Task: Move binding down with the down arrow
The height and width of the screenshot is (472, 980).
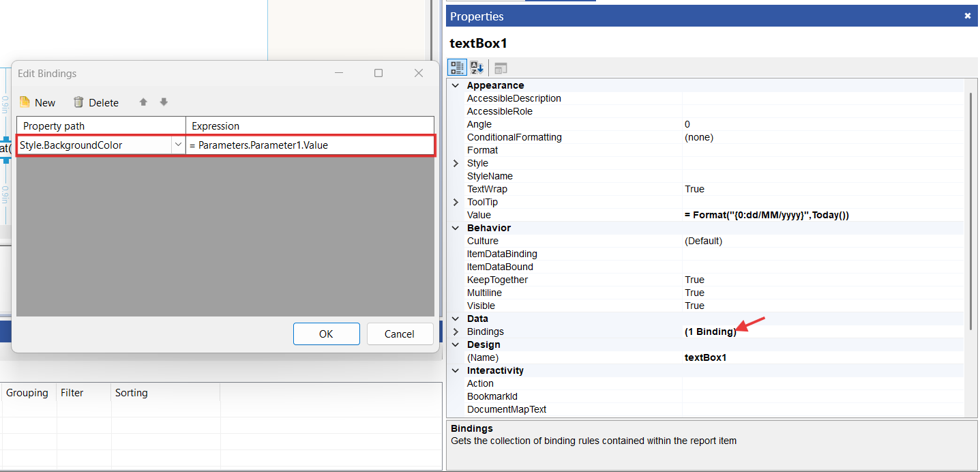Action: [x=164, y=102]
